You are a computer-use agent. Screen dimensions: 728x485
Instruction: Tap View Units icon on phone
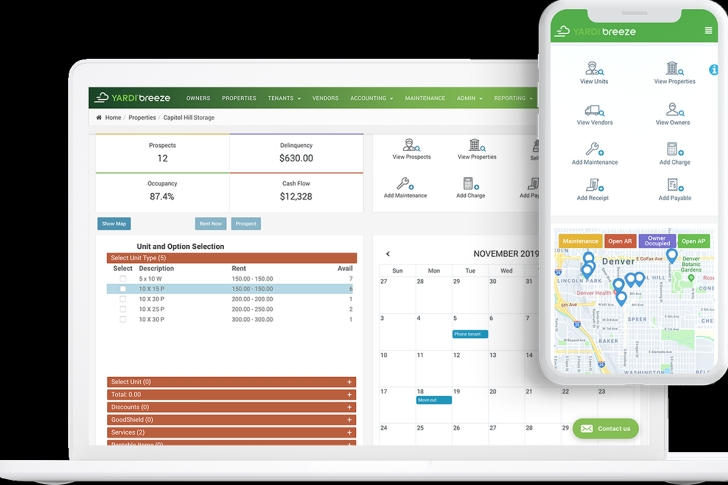point(594,69)
